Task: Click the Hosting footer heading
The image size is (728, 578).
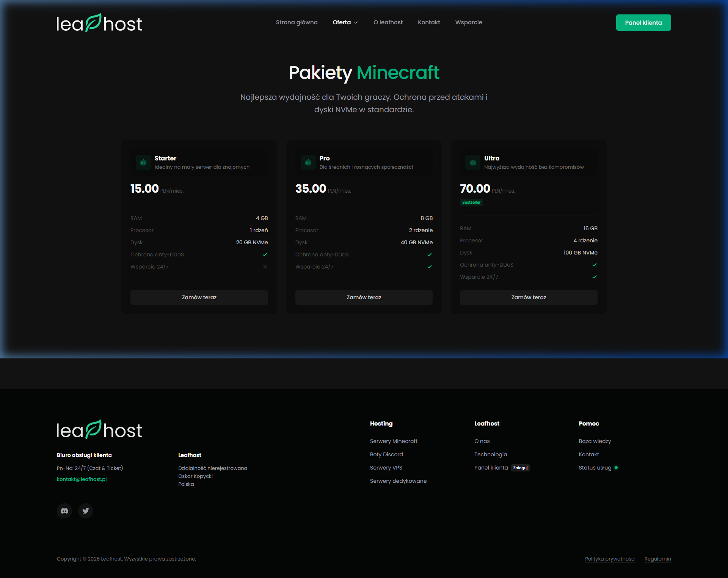Action: pos(381,423)
